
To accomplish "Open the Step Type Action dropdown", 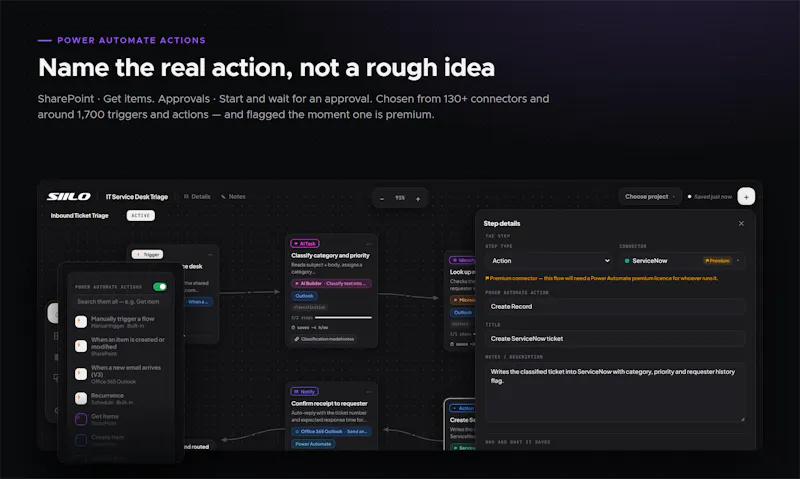I will click(549, 261).
